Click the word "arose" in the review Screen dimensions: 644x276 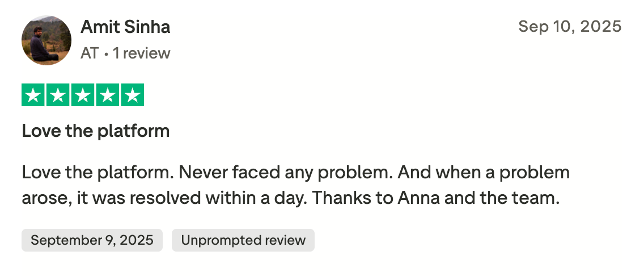pos(42,199)
